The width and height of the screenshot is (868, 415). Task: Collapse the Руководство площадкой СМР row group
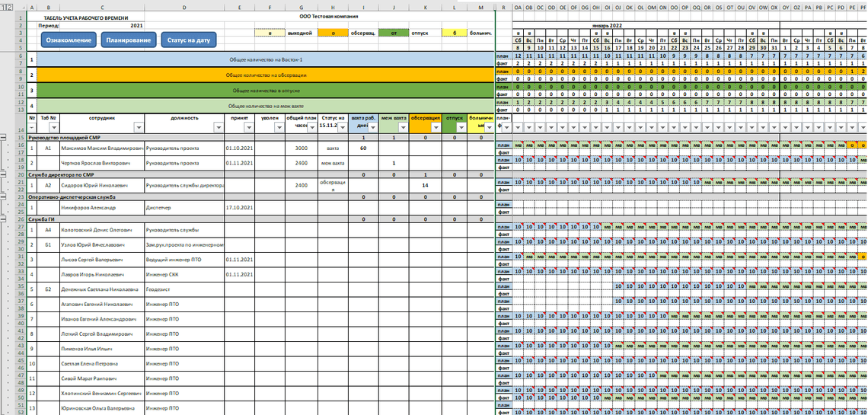pyautogui.click(x=4, y=137)
